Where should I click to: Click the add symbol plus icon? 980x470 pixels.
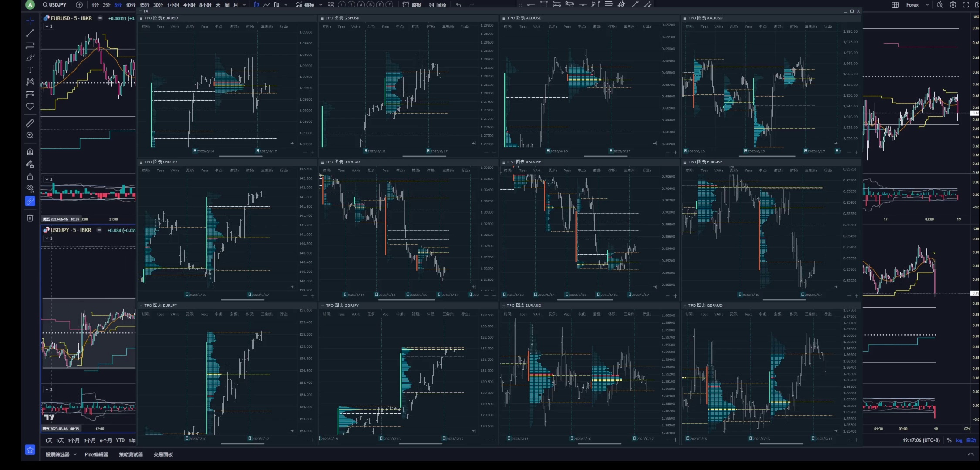point(79,5)
